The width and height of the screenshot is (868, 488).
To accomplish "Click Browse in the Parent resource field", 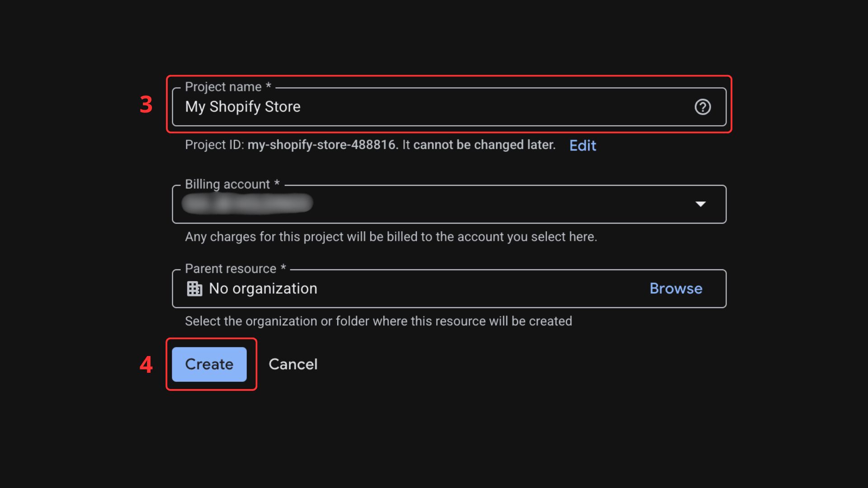I will 675,289.
